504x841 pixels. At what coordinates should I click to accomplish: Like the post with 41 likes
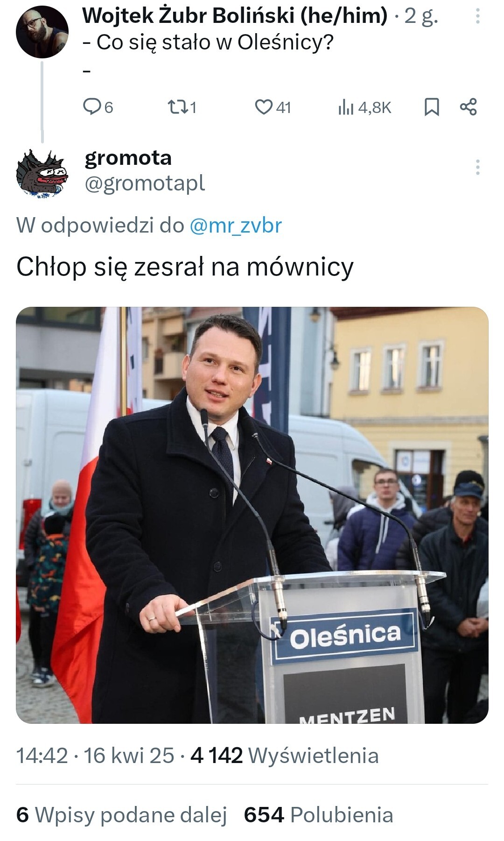pos(273,107)
